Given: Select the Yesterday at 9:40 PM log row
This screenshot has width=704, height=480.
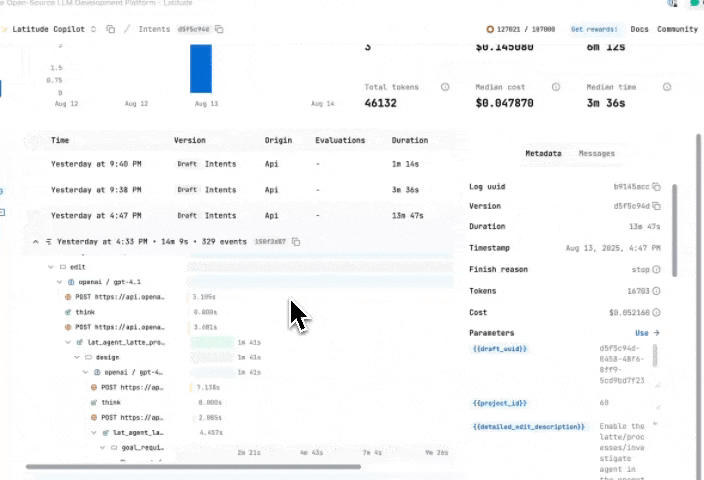Looking at the screenshot, I should coord(96,163).
